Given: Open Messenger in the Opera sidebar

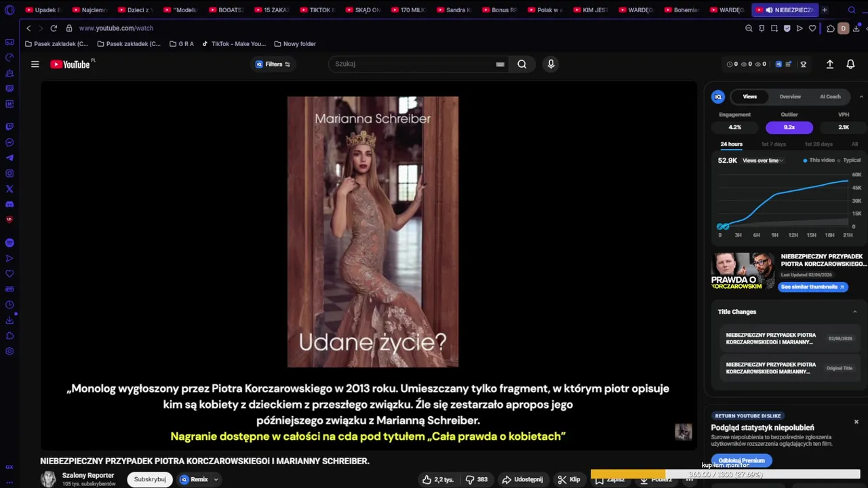Looking at the screenshot, I should (x=9, y=142).
